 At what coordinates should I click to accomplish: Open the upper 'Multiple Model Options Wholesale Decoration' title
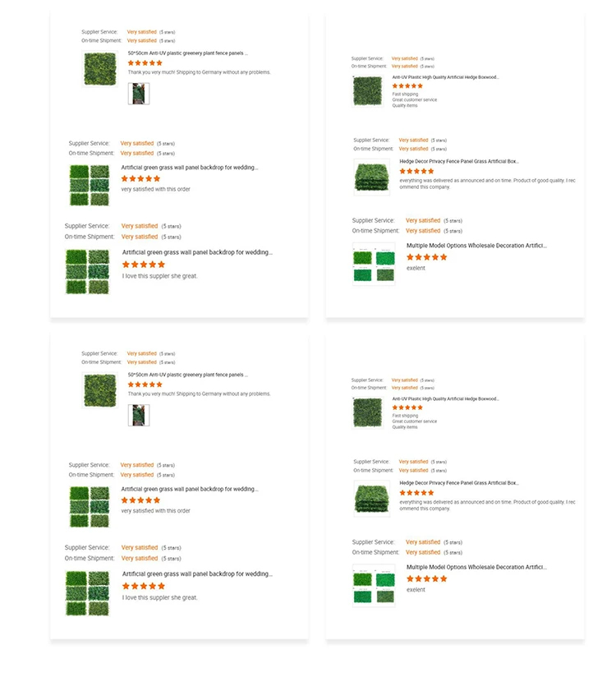tap(476, 246)
